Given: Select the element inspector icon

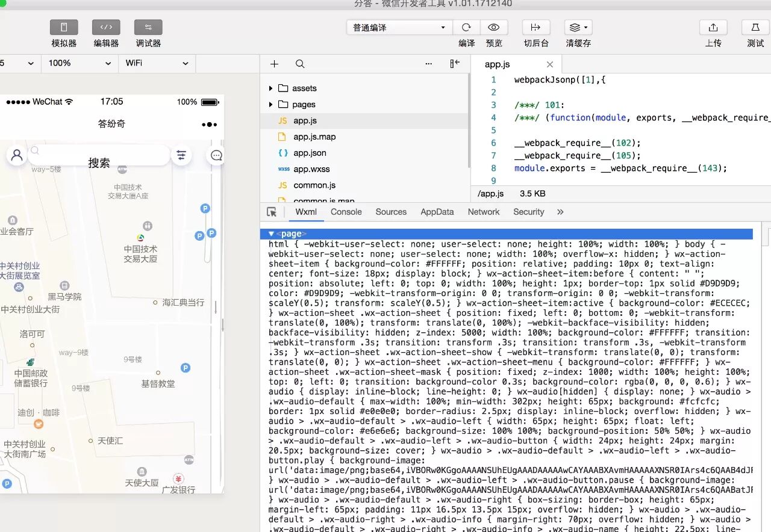Looking at the screenshot, I should coord(272,212).
